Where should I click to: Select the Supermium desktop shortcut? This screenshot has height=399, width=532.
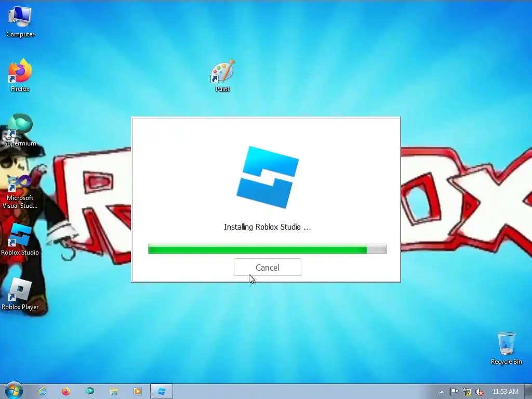pos(20,130)
